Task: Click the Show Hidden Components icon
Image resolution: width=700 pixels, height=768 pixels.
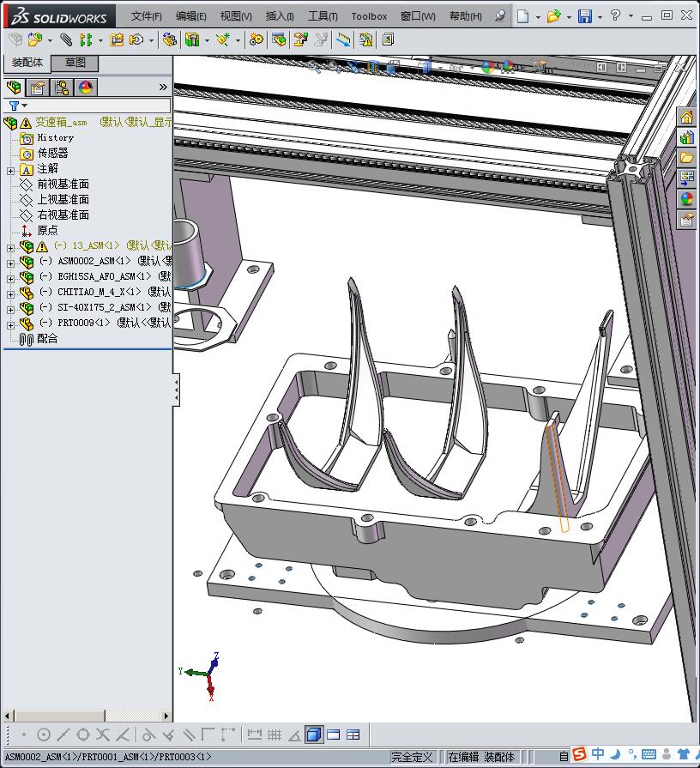Action: coord(170,39)
